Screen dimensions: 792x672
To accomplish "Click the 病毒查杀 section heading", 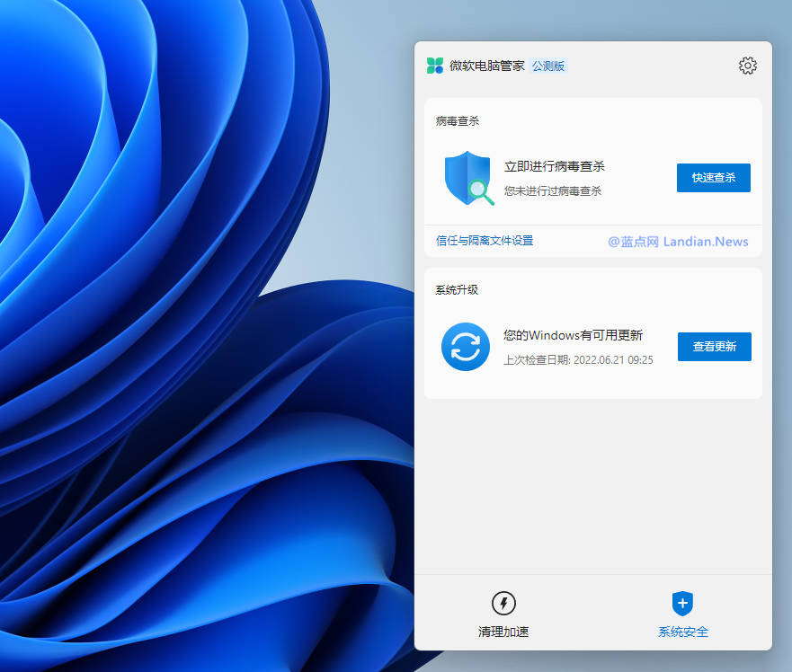I will (x=457, y=121).
